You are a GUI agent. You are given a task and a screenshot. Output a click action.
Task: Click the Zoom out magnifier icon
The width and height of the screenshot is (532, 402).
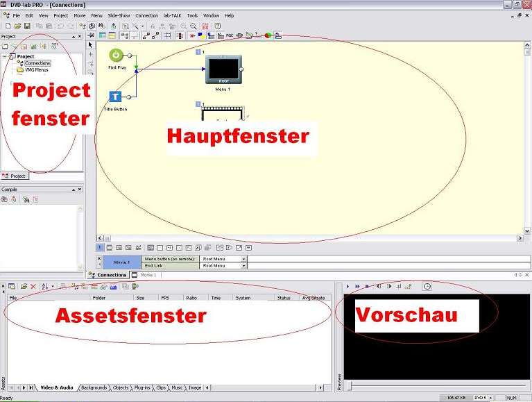[193, 26]
